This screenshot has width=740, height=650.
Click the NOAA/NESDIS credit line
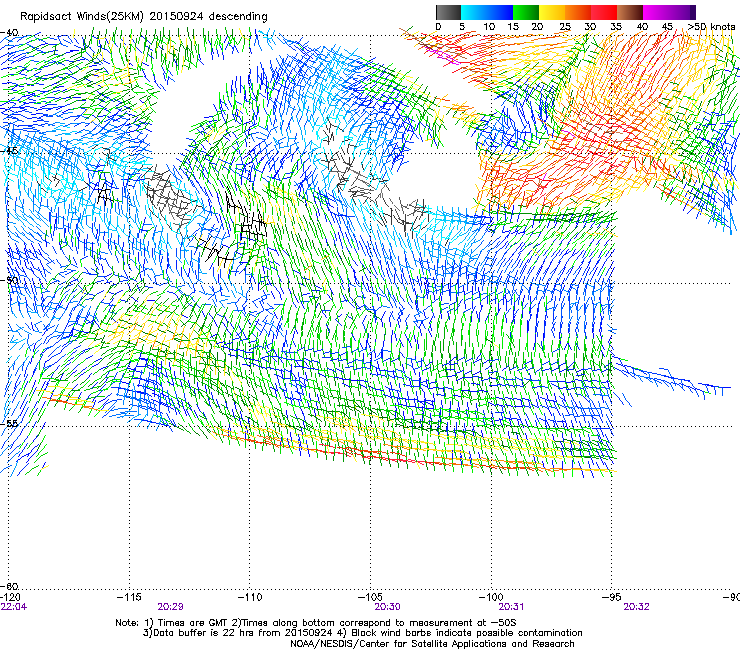432,644
